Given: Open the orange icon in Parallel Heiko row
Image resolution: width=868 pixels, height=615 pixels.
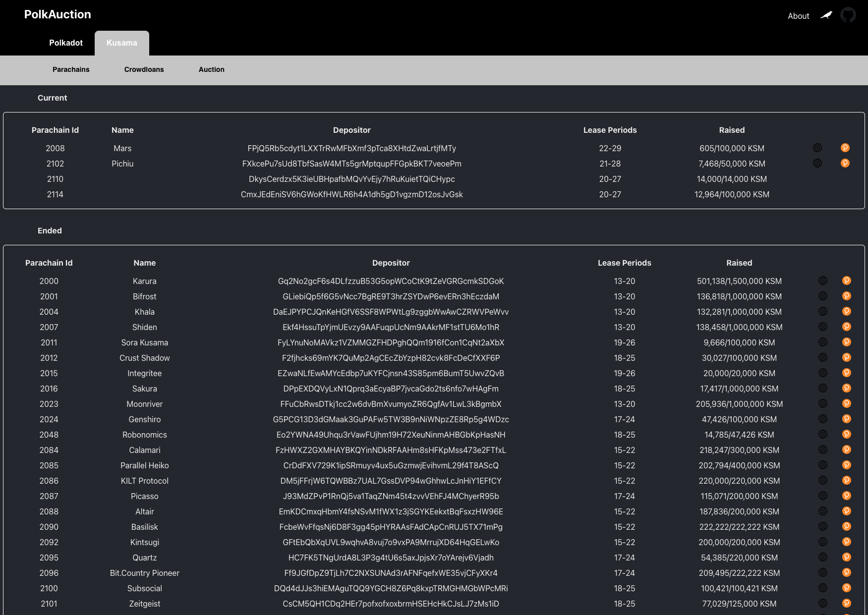Looking at the screenshot, I should pos(847,465).
